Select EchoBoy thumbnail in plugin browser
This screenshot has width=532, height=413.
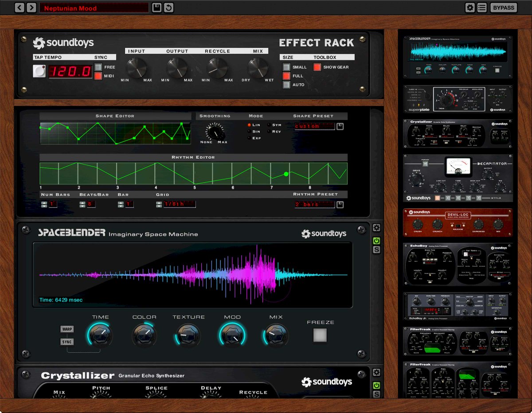pos(458,265)
